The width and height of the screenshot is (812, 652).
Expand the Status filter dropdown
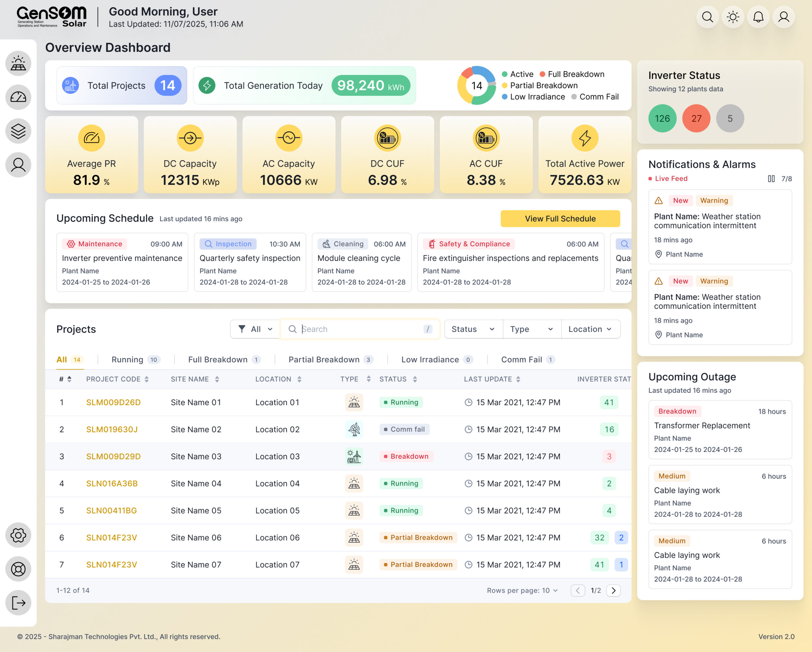[473, 329]
